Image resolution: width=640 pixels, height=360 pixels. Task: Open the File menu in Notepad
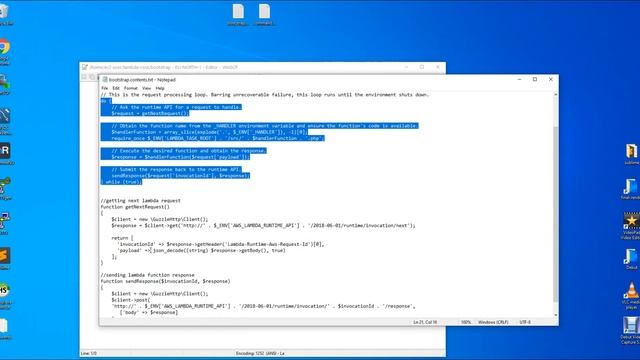pos(104,88)
